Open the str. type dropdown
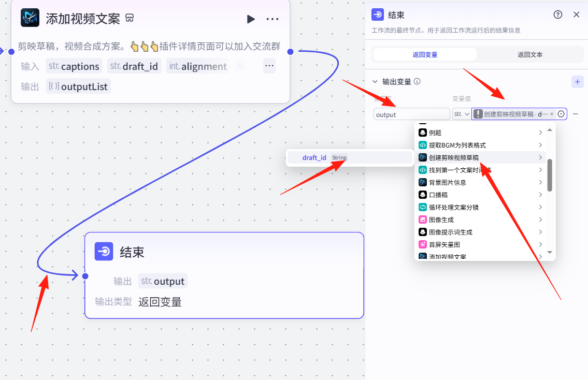This screenshot has width=588, height=380. pyautogui.click(x=462, y=114)
